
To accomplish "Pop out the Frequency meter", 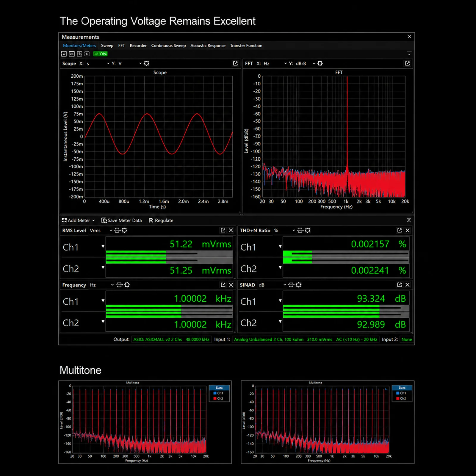I will 223,285.
